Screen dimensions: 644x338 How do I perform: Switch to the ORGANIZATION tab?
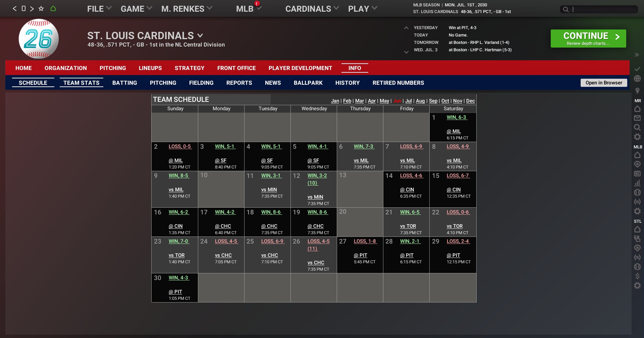(x=66, y=68)
